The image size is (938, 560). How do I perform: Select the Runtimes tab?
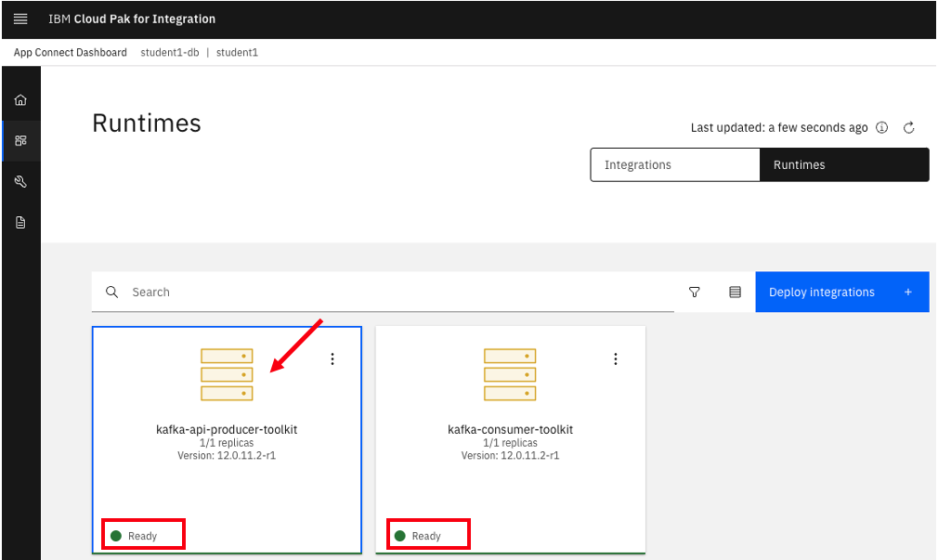(843, 164)
